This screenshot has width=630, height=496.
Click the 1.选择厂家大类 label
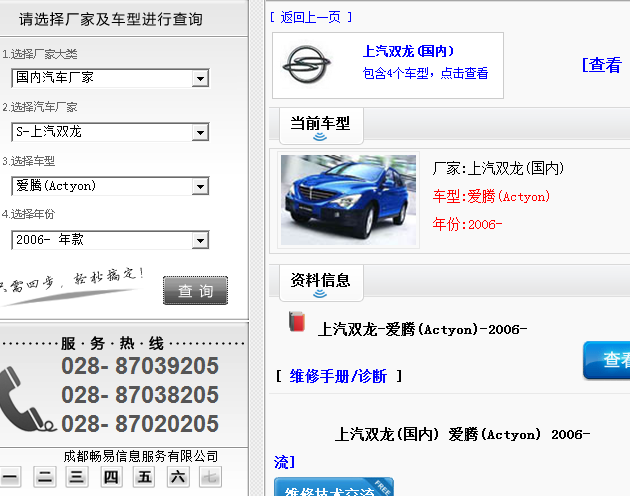click(40, 54)
